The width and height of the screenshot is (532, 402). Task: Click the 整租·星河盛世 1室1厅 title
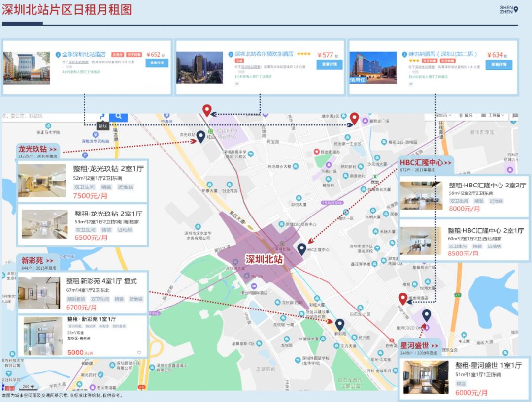click(x=488, y=365)
